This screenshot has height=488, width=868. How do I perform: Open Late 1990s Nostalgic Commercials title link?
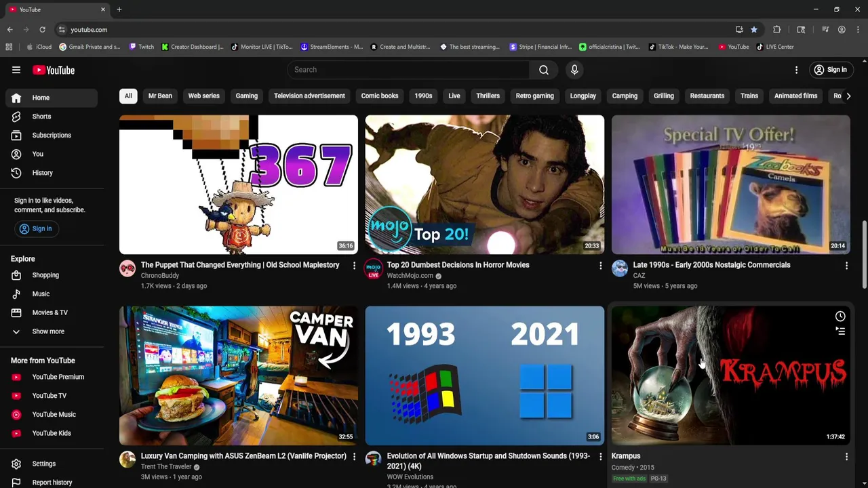pyautogui.click(x=711, y=265)
